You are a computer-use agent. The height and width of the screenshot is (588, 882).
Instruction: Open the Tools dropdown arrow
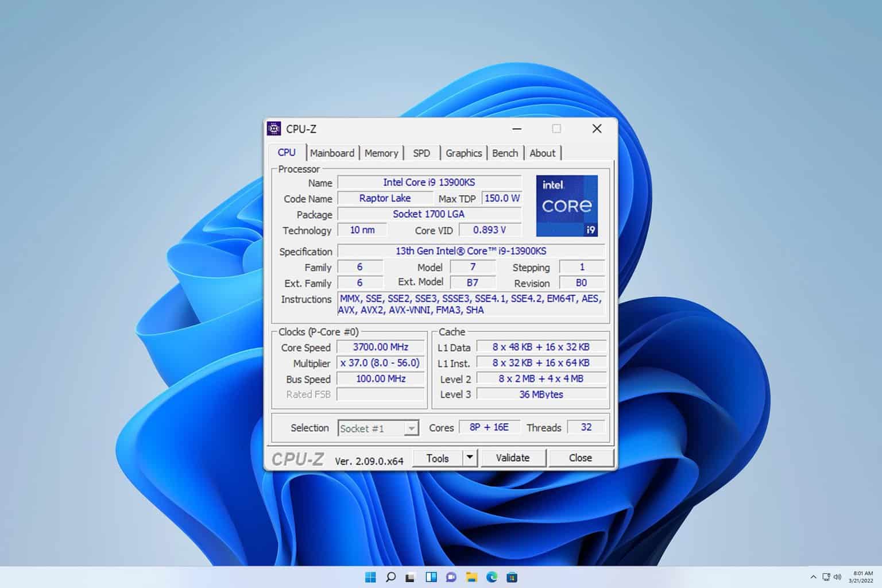click(x=470, y=458)
